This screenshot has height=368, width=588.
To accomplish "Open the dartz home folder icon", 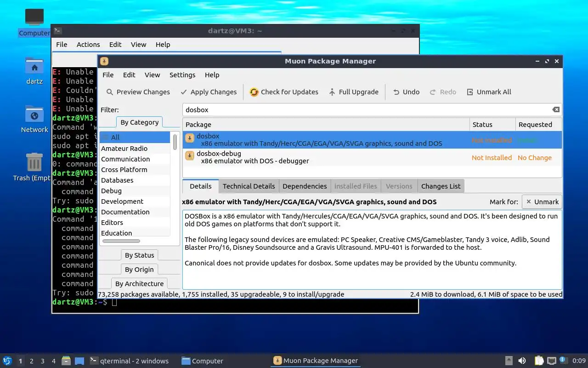I will point(34,71).
